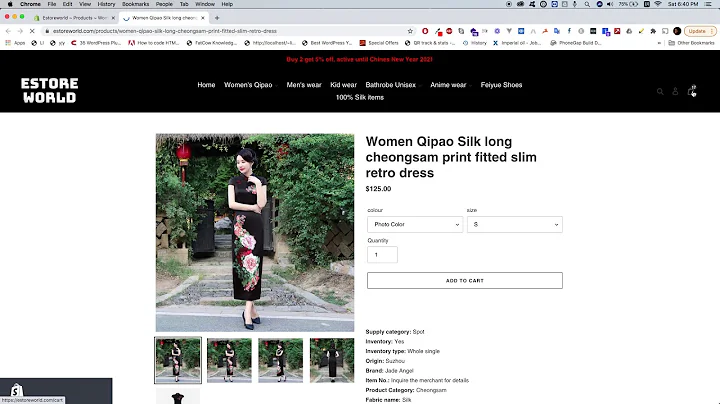Open the purple gear extension icon
This screenshot has height=404, width=720.
coord(497,31)
